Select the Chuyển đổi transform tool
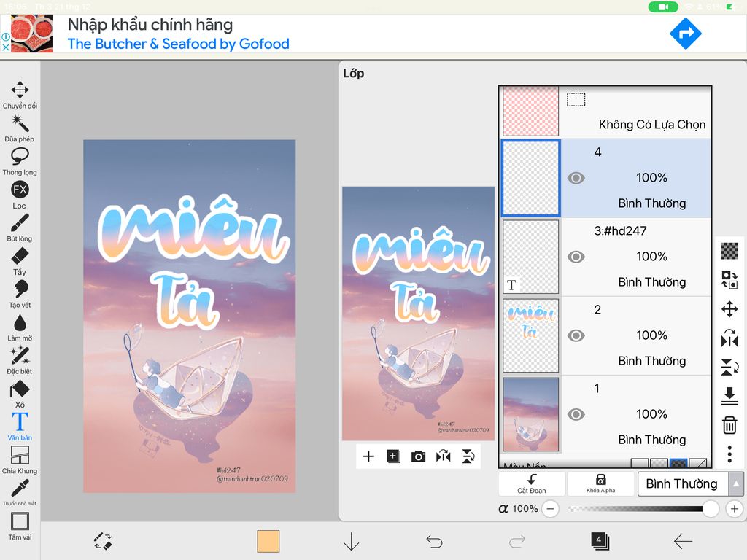 point(20,95)
